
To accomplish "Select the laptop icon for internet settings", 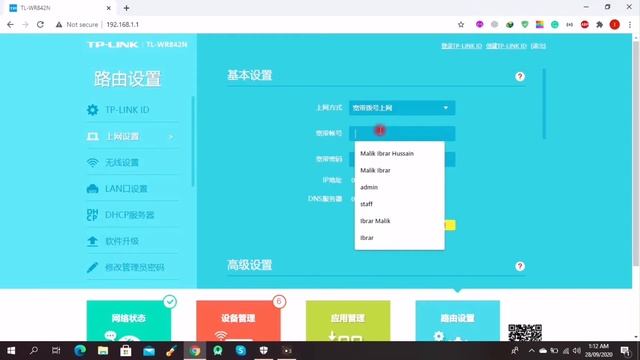I will coord(93,136).
